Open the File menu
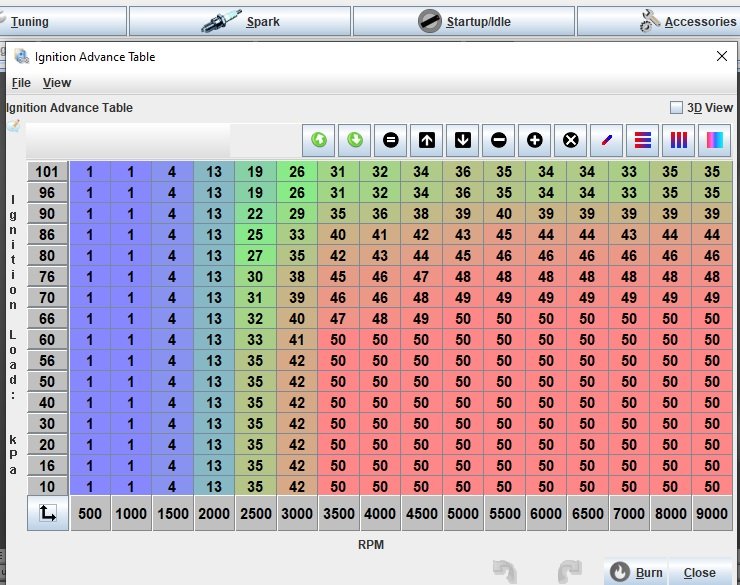The image size is (740, 585). (x=21, y=83)
